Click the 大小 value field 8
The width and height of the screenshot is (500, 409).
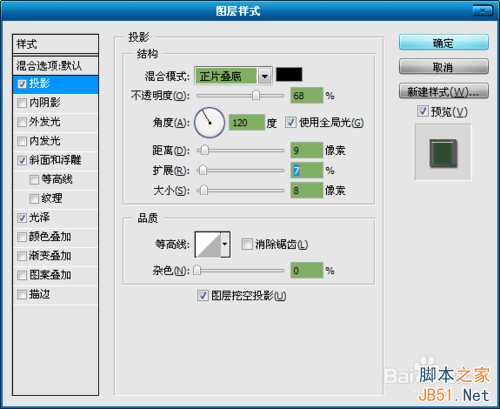tap(307, 190)
